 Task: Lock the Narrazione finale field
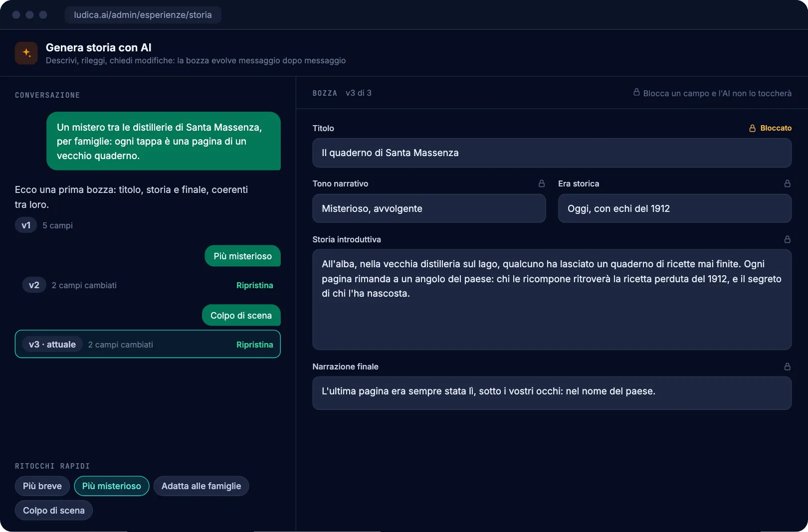[x=788, y=366]
